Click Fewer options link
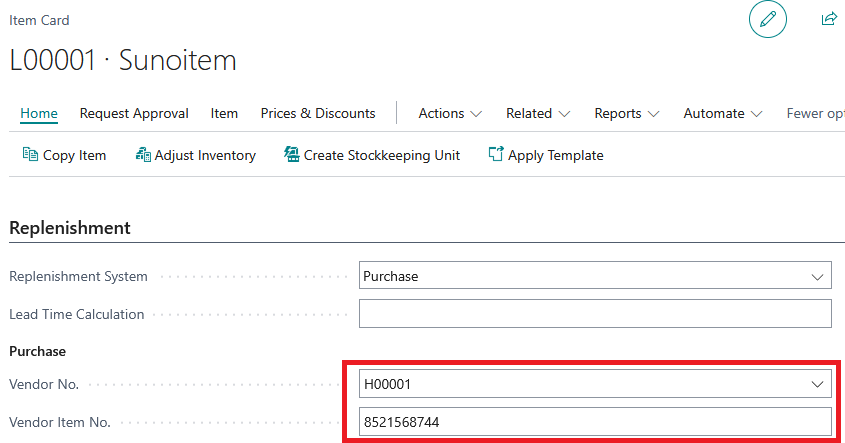This screenshot has width=845, height=443. click(815, 114)
